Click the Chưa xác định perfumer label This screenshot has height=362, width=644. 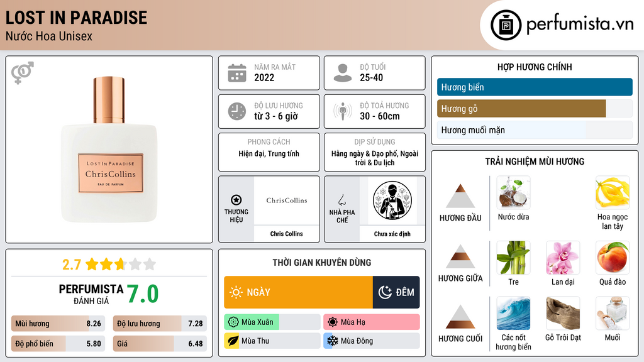pos(392,234)
